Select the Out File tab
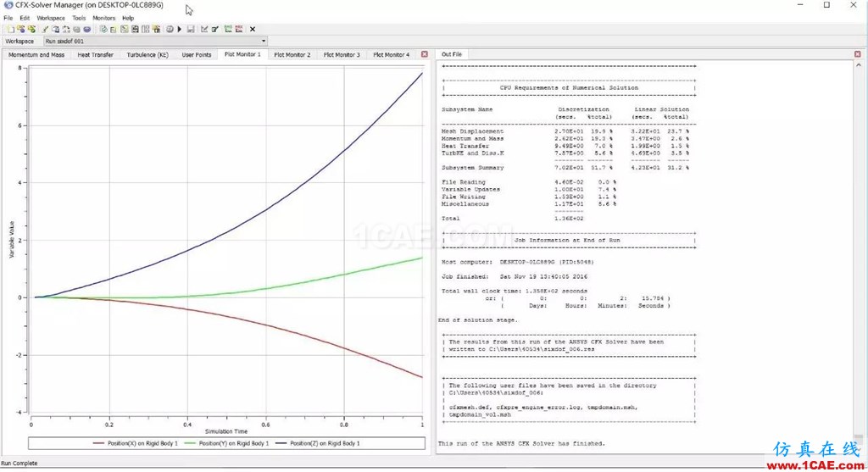The image size is (868, 472). click(x=452, y=54)
